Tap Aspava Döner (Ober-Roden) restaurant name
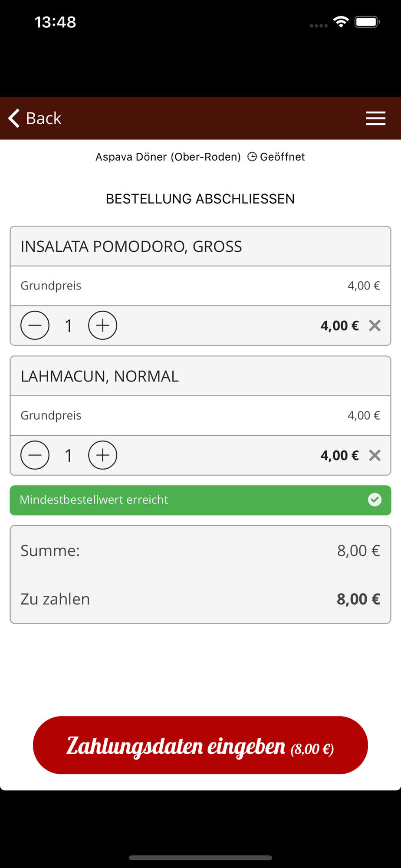 (168, 157)
